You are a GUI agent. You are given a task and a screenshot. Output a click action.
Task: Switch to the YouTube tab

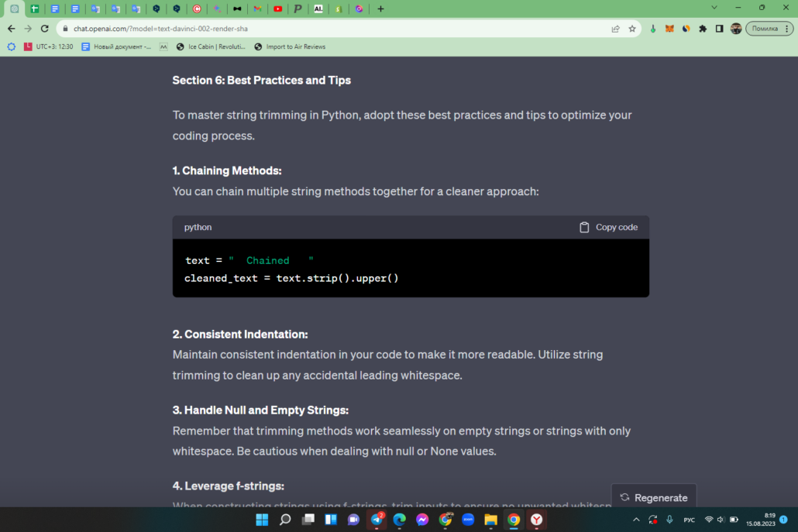[x=278, y=9]
